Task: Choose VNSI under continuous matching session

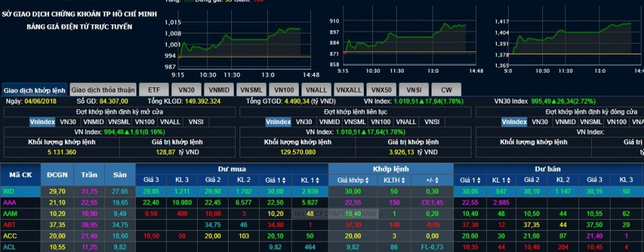Action: 432,122
